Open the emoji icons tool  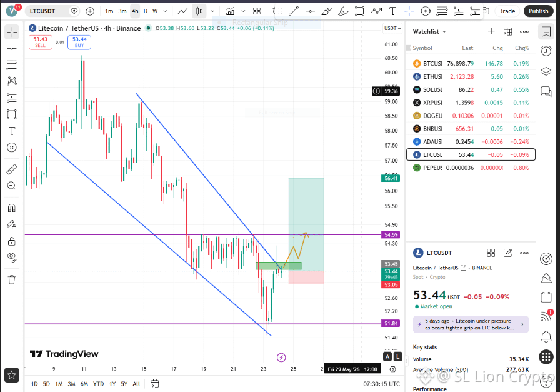pyautogui.click(x=12, y=147)
